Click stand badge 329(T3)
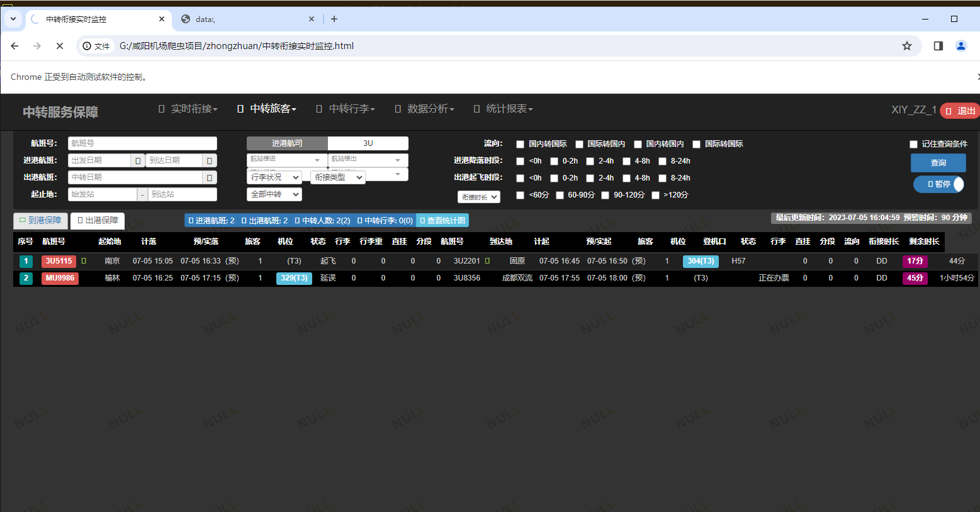Screen dimensions: 980x512 (294, 278)
